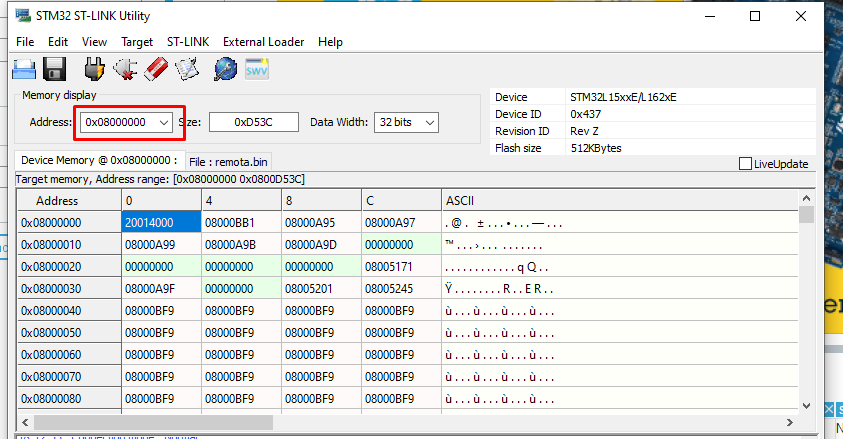Click the ASCII column header
The image size is (843, 439).
[620, 200]
